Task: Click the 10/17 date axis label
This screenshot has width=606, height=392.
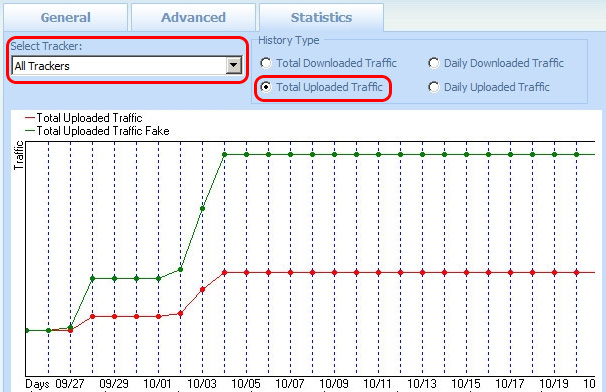Action: coord(510,384)
